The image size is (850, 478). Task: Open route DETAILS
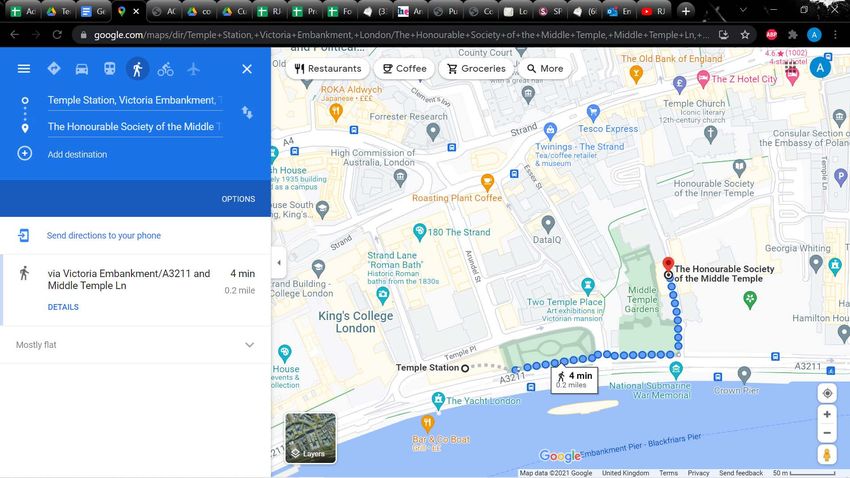63,307
